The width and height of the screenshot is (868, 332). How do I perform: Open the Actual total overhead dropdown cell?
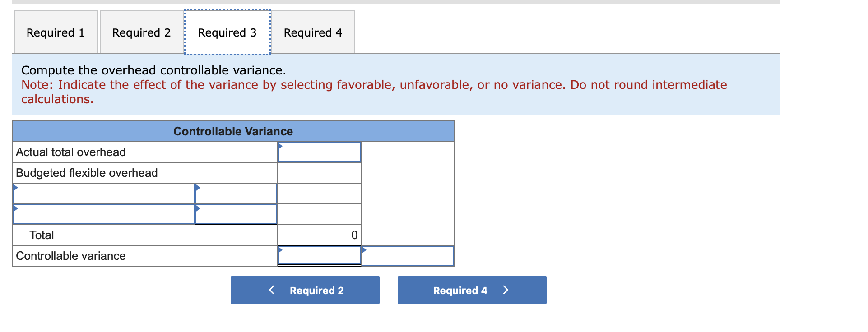coord(318,152)
